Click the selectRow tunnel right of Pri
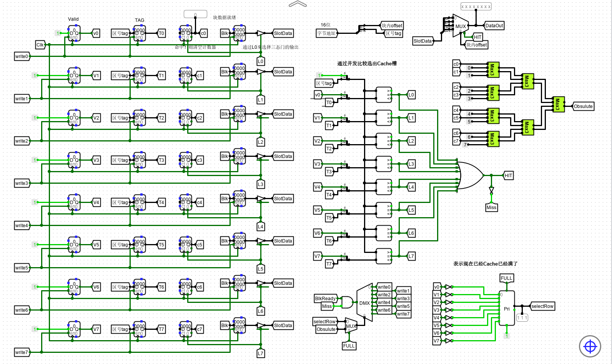612x364 pixels. pos(542,306)
